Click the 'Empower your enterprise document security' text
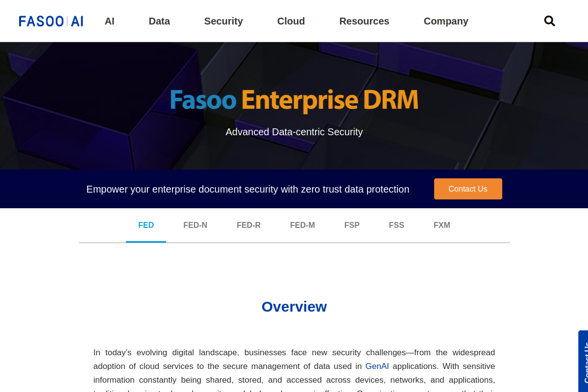 click(x=248, y=189)
